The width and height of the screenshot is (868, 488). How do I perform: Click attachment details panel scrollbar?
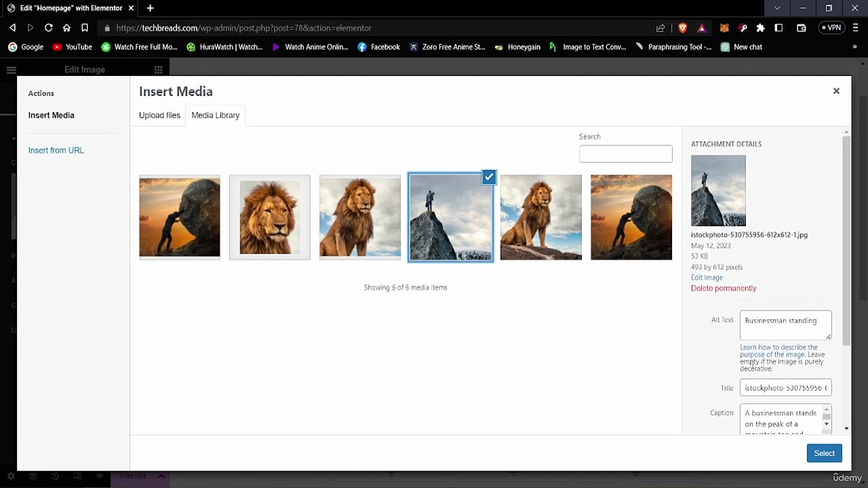point(846,241)
